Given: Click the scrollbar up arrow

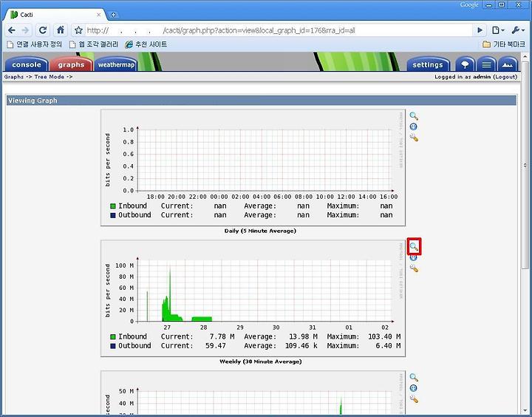Looking at the screenshot, I should click(525, 56).
